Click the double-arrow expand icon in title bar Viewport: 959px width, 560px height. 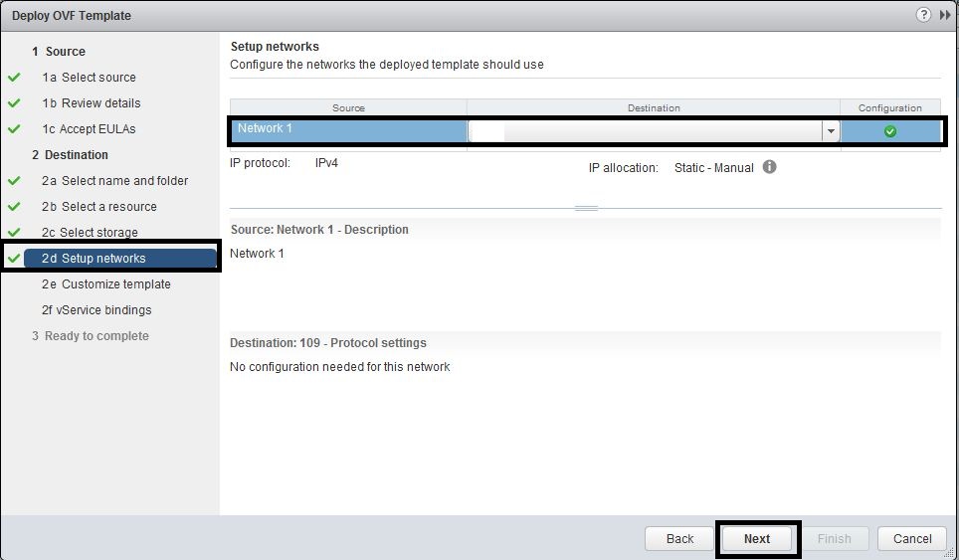pos(945,15)
